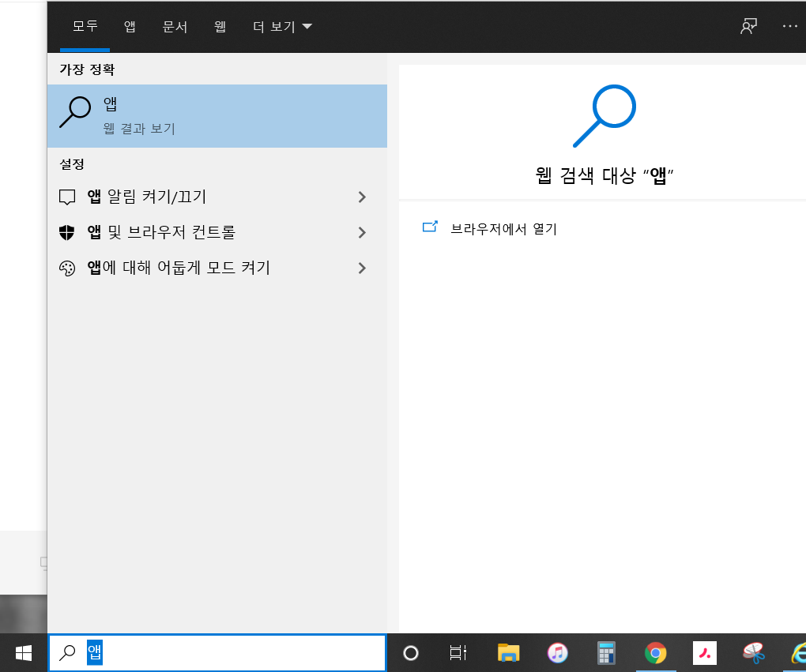Open the Calculator app on taskbar
806x672 pixels.
607,653
